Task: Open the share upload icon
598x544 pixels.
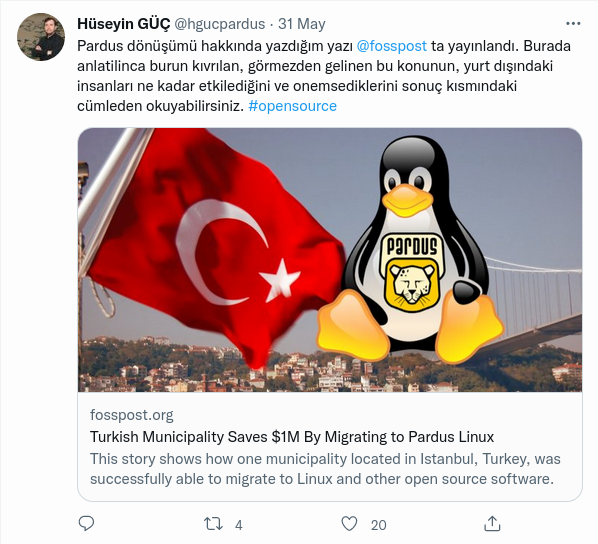Action: (492, 524)
